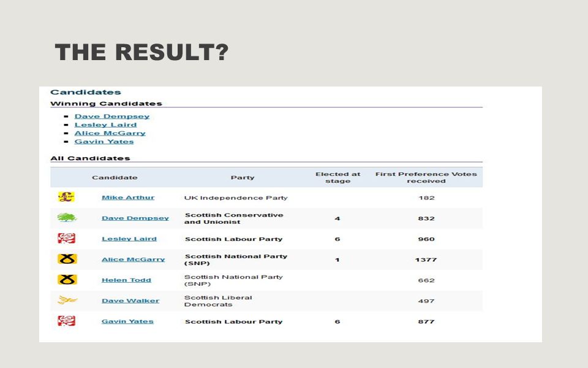Click First Preference Votes received header
The image size is (588, 368).
pyautogui.click(x=426, y=178)
